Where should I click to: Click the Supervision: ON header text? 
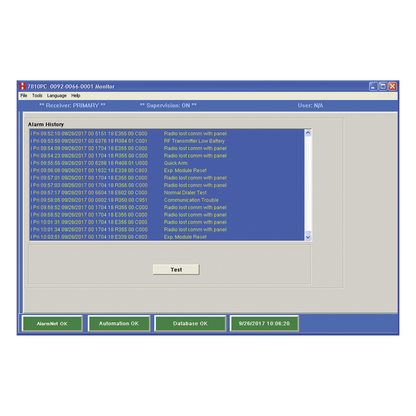168,105
